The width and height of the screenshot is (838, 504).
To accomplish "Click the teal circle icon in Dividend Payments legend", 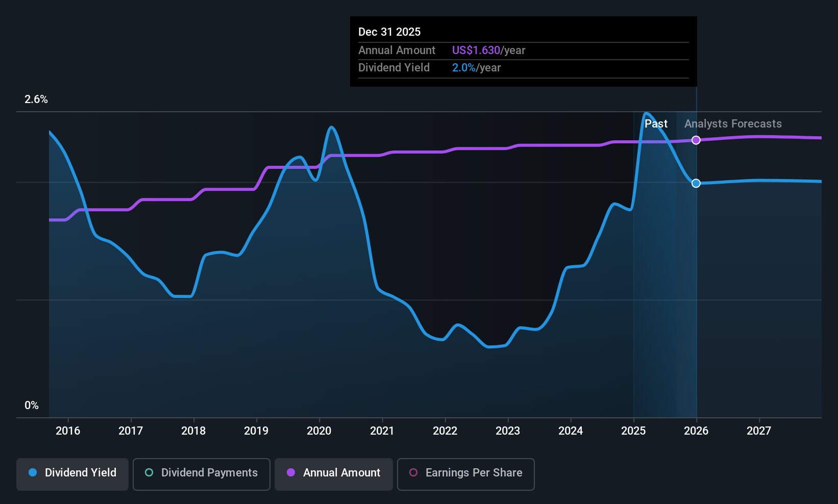I will tap(149, 473).
